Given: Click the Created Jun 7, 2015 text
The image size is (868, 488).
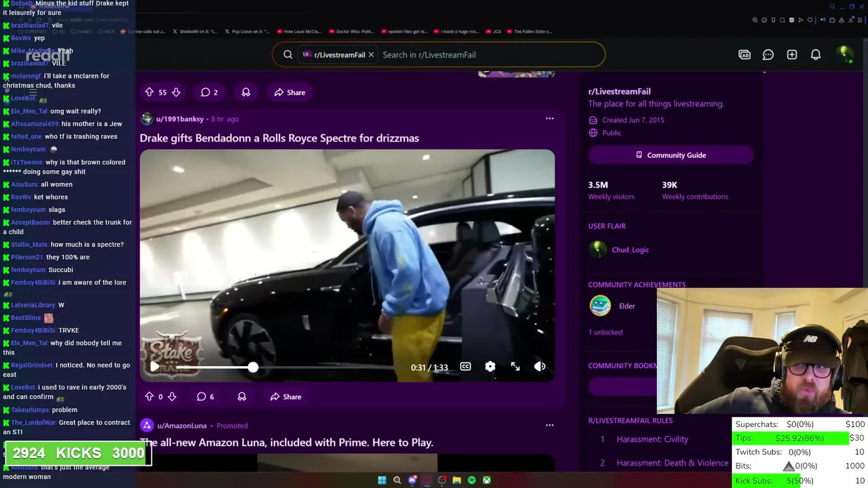Looking at the screenshot, I should pos(633,120).
